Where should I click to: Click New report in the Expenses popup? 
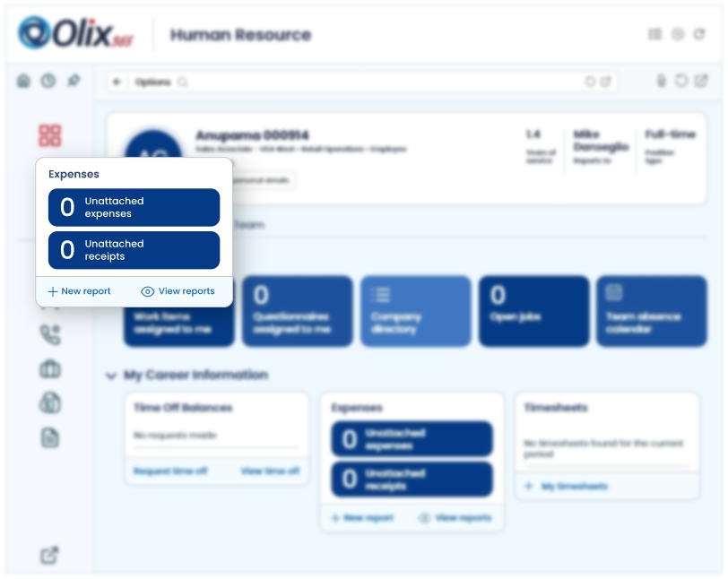coord(79,291)
